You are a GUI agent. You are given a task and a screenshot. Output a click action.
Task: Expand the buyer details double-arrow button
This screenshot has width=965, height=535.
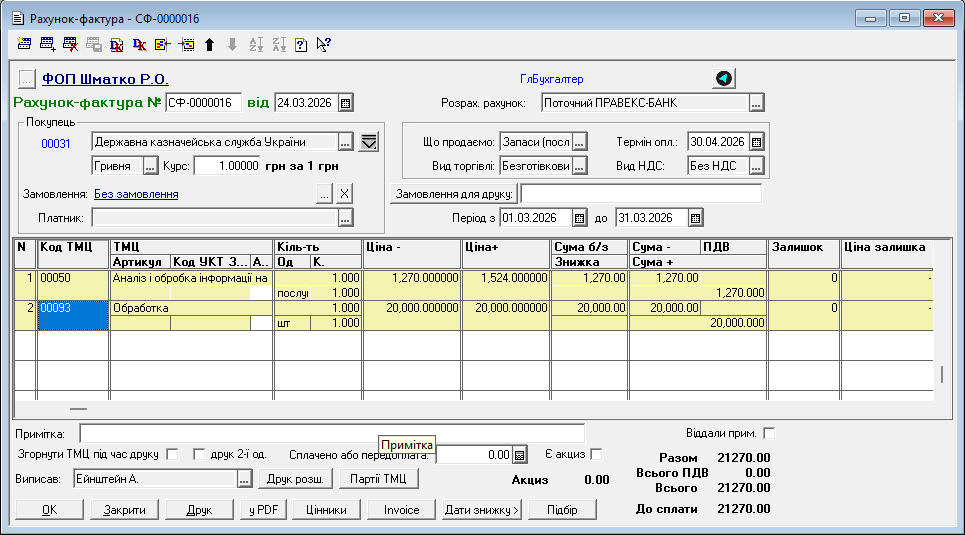(369, 141)
